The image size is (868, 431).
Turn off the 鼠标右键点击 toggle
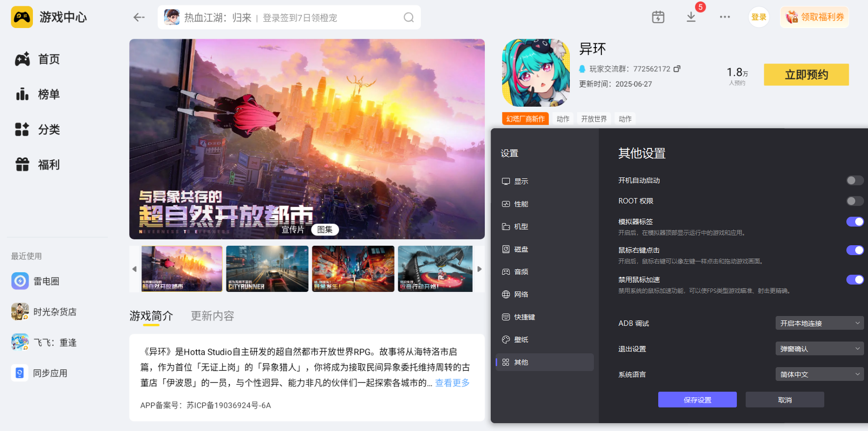point(855,250)
